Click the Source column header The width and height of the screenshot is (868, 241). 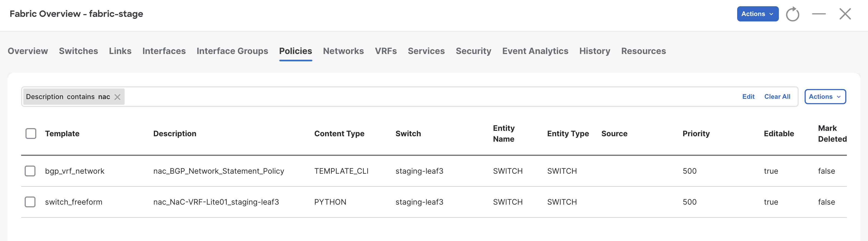[614, 134]
